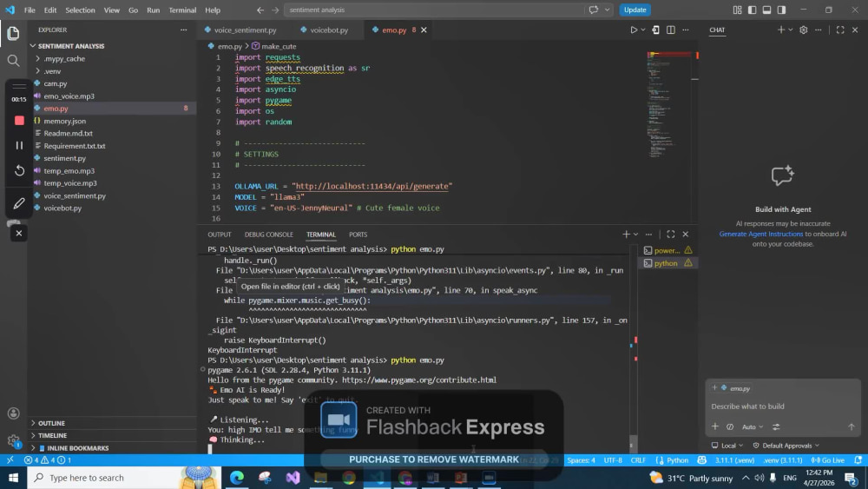Open the Accounts icon in activity bar

click(13, 413)
